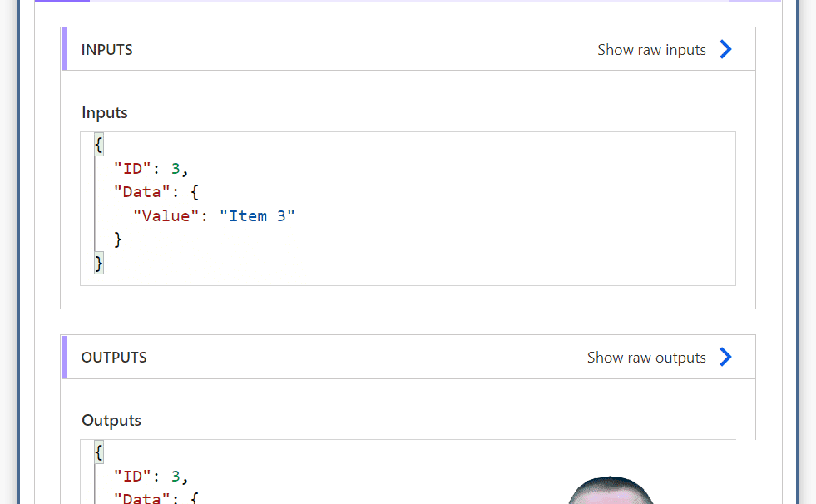
Task: Click the "ID" key in Inputs JSON
Action: coord(133,169)
